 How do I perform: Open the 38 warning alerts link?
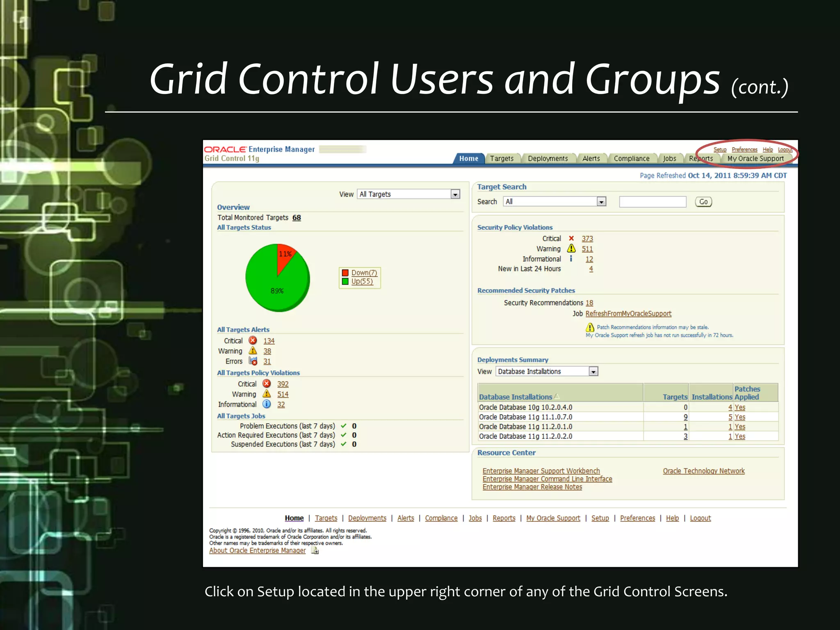click(267, 351)
